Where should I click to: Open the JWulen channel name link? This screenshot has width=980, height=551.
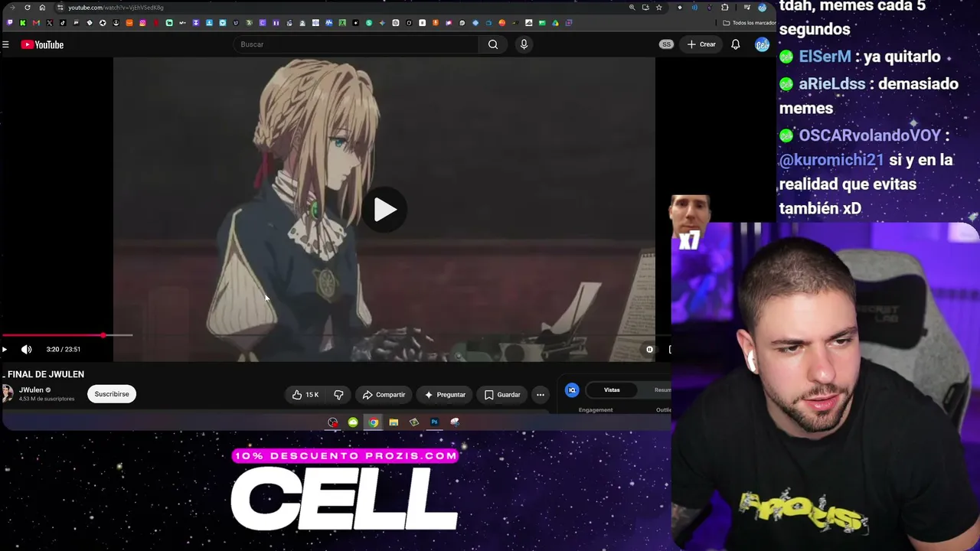(31, 390)
